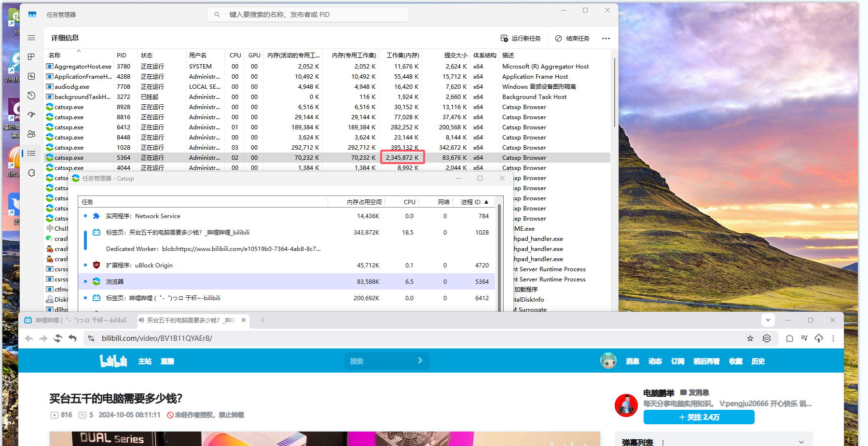Open the three-dot more options in Task Manager
Screen dimensions: 868x446
click(x=606, y=38)
